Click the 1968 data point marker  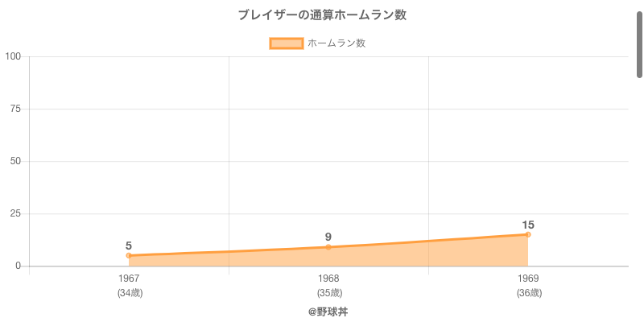[x=328, y=247]
